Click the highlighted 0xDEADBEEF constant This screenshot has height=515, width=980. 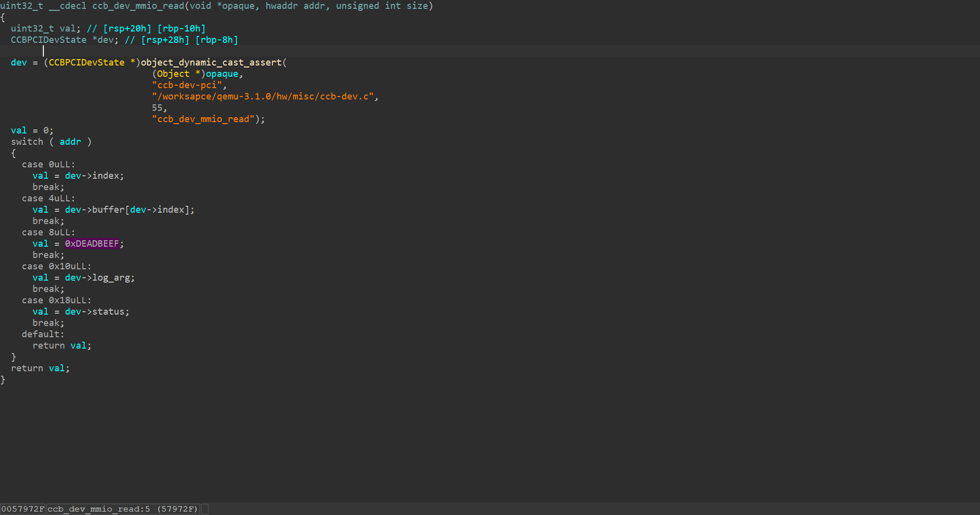pyautogui.click(x=92, y=244)
